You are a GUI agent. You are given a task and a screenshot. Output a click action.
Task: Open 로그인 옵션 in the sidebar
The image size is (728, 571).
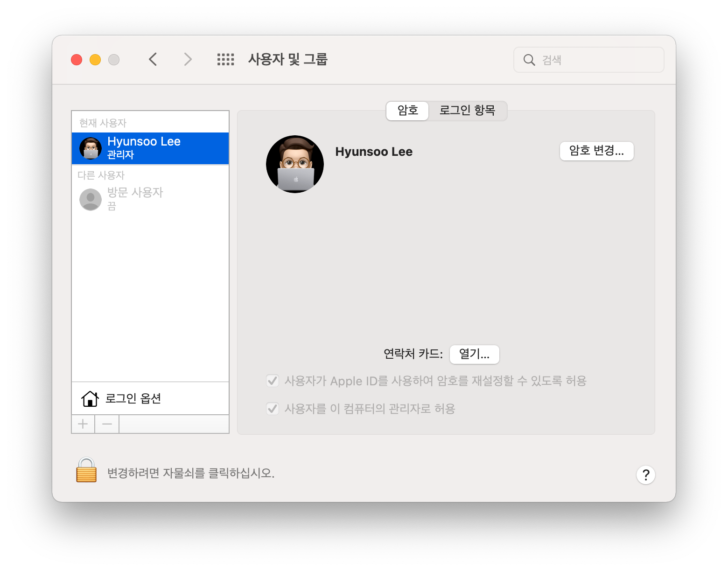pos(150,398)
